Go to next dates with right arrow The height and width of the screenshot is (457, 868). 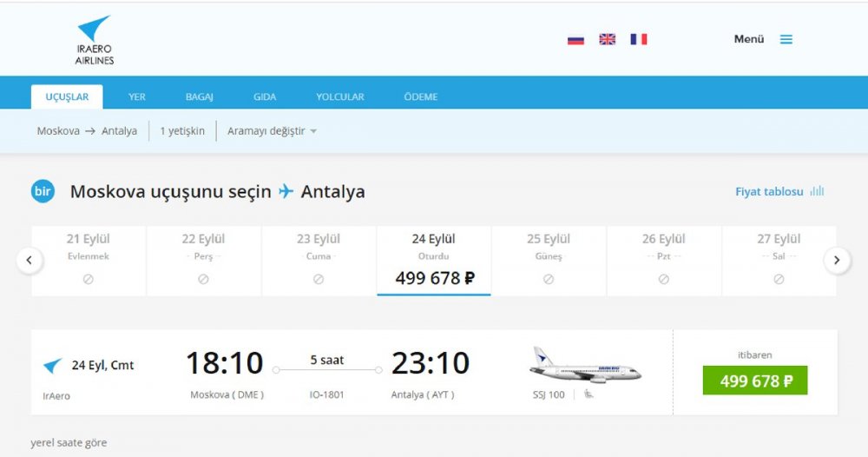click(837, 260)
